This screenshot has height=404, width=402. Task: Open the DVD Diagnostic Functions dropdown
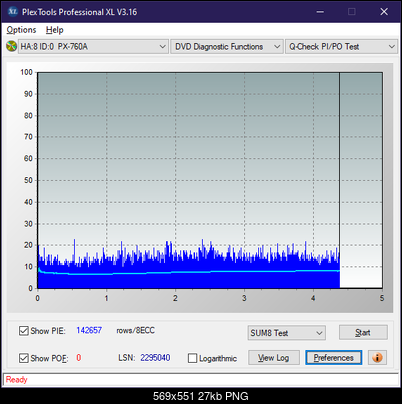pos(227,47)
